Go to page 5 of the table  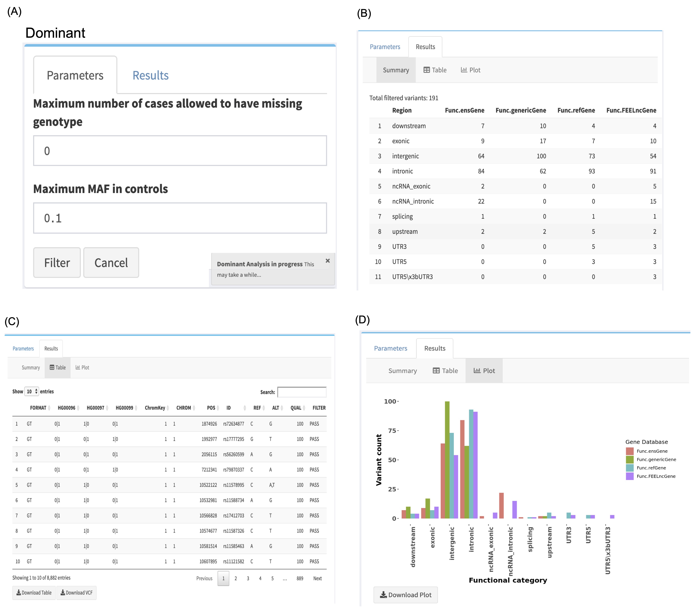[x=272, y=578]
